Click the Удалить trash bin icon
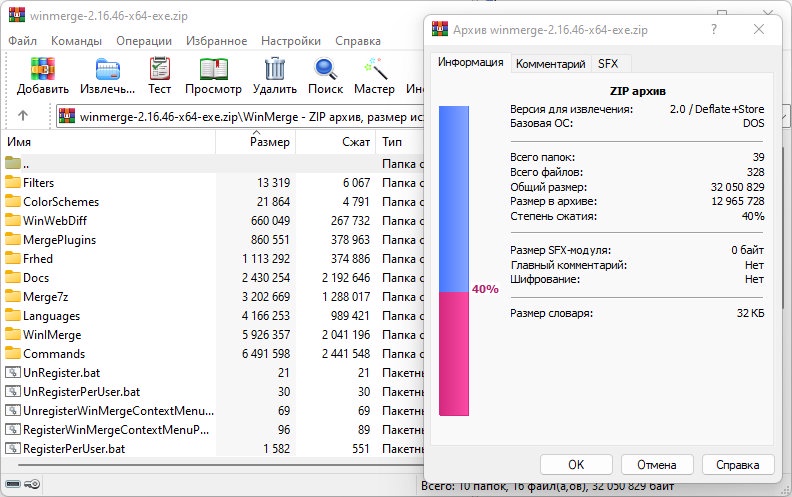This screenshot has height=497, width=792. 275,69
